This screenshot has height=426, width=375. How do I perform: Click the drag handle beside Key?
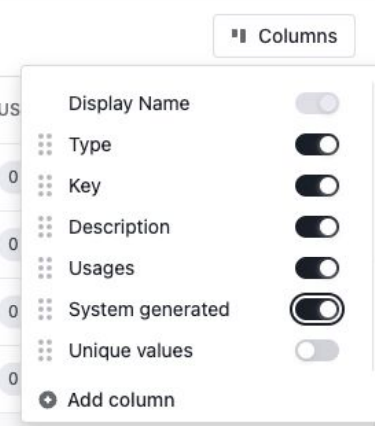click(45, 186)
